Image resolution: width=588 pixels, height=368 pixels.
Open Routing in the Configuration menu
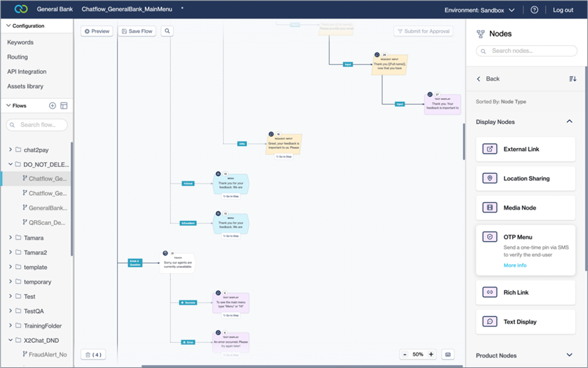pyautogui.click(x=18, y=57)
